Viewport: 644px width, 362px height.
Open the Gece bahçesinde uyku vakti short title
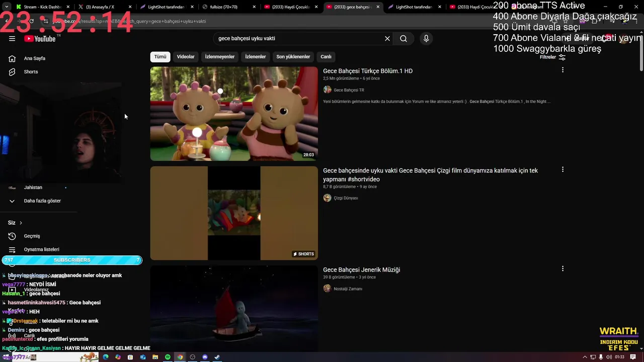pos(430,175)
